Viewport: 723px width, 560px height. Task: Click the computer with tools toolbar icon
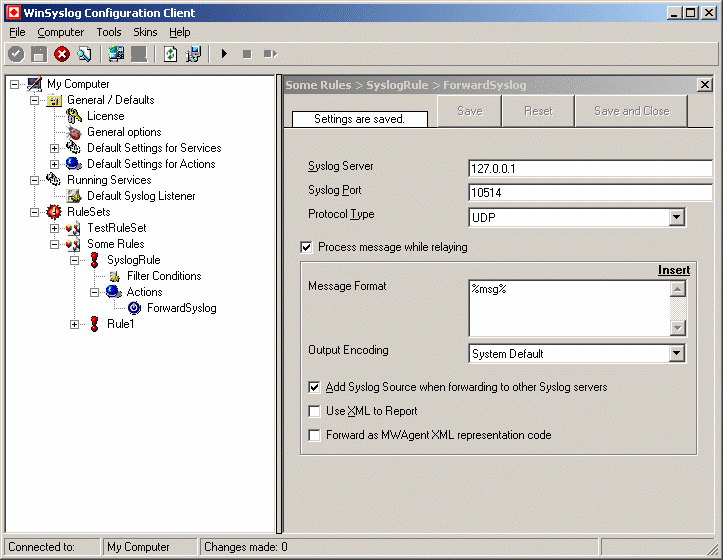(193, 54)
